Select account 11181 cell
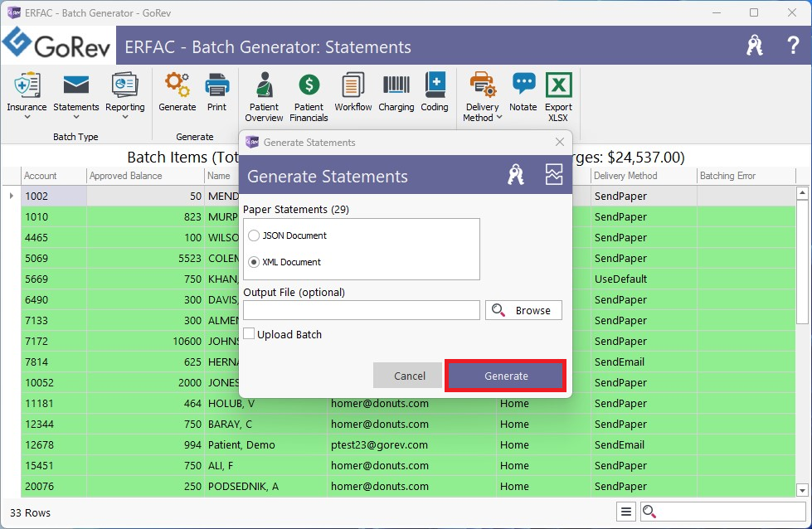Image resolution: width=812 pixels, height=529 pixels. (54, 403)
